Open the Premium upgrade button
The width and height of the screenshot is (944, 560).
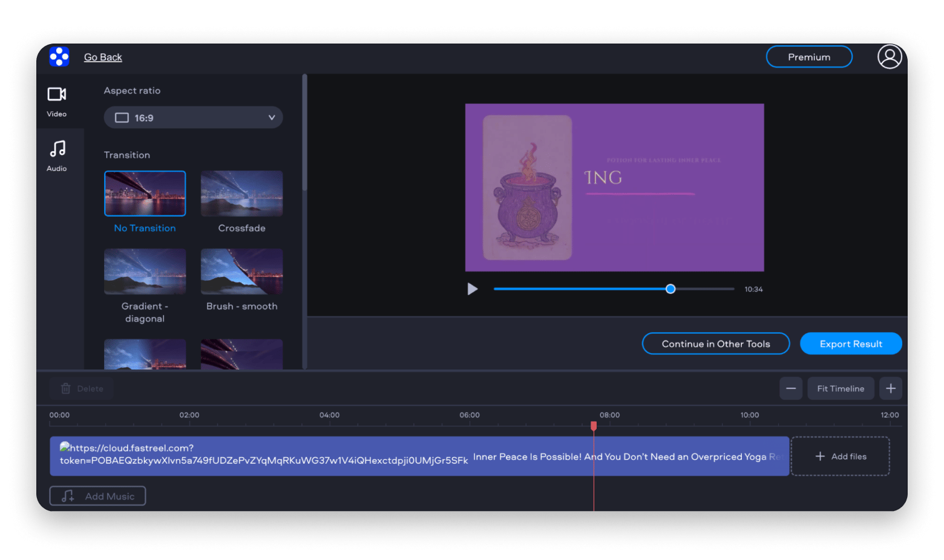coord(808,57)
